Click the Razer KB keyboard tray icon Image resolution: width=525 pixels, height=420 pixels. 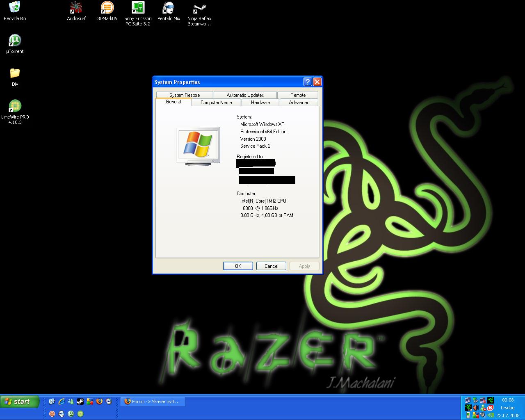[468, 408]
